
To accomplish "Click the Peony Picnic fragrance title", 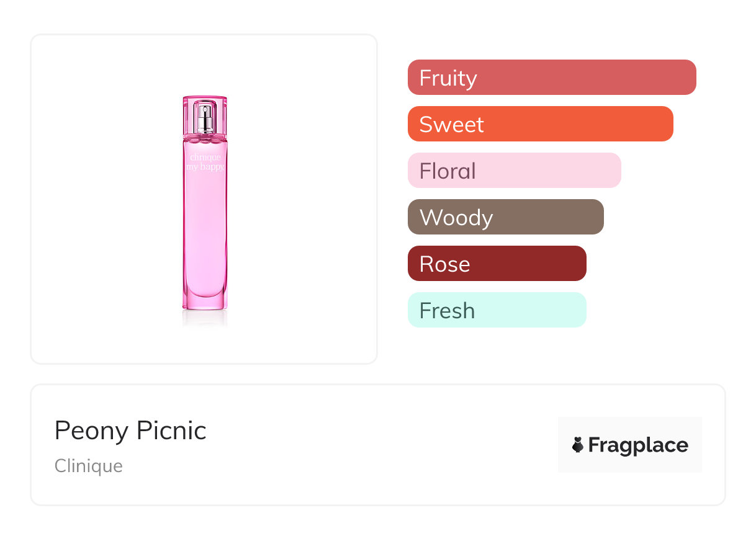I will (130, 431).
